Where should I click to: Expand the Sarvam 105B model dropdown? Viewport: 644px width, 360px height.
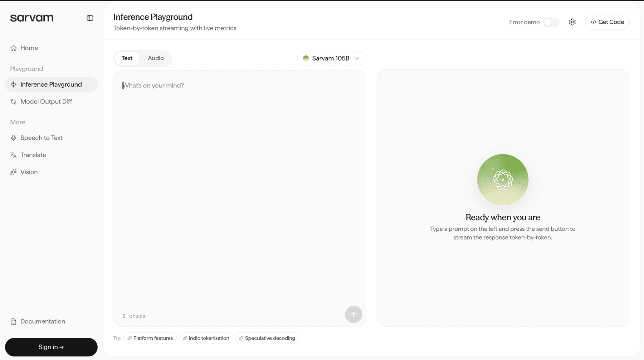click(331, 58)
